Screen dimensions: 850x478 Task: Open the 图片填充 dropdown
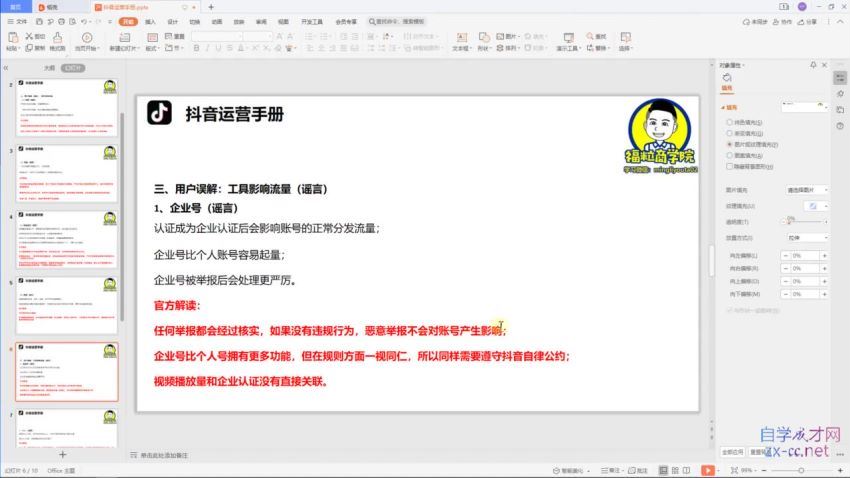click(x=807, y=189)
